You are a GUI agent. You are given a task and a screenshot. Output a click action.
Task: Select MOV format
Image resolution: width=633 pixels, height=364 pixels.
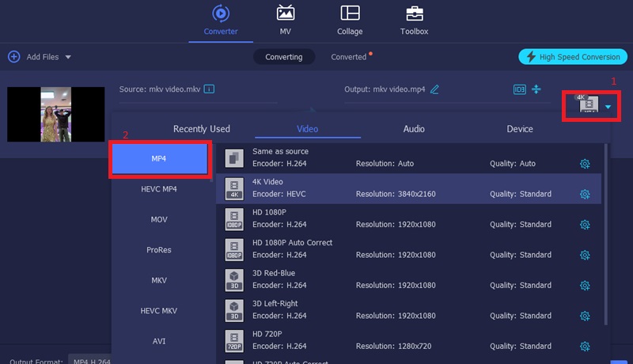[x=159, y=219]
